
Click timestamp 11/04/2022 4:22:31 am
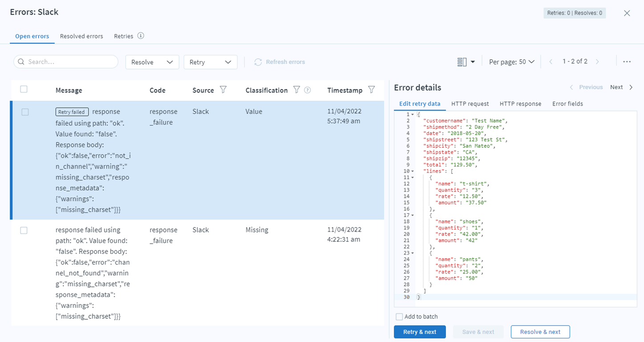(344, 235)
